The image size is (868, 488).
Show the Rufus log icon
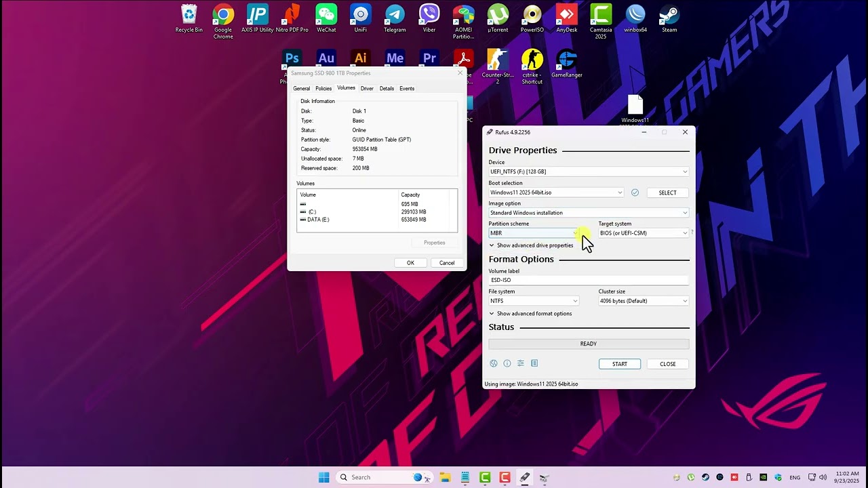coord(534,363)
